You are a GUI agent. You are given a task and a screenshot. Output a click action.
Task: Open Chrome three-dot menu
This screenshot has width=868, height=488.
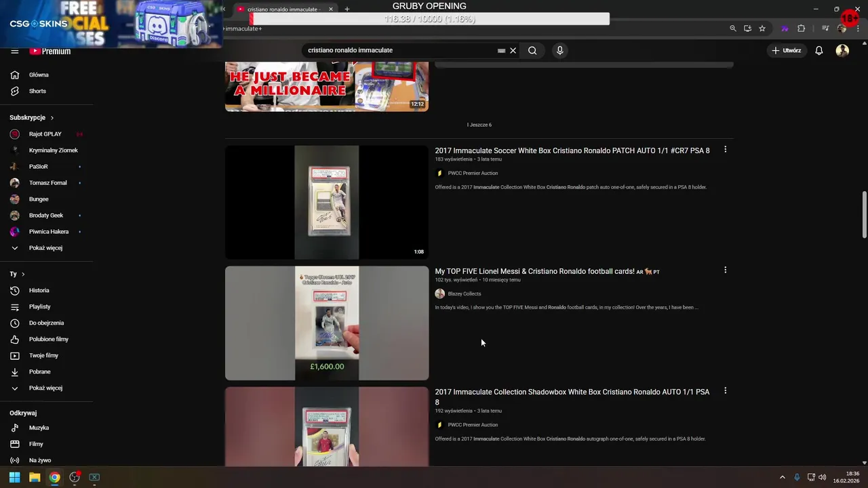(x=858, y=28)
